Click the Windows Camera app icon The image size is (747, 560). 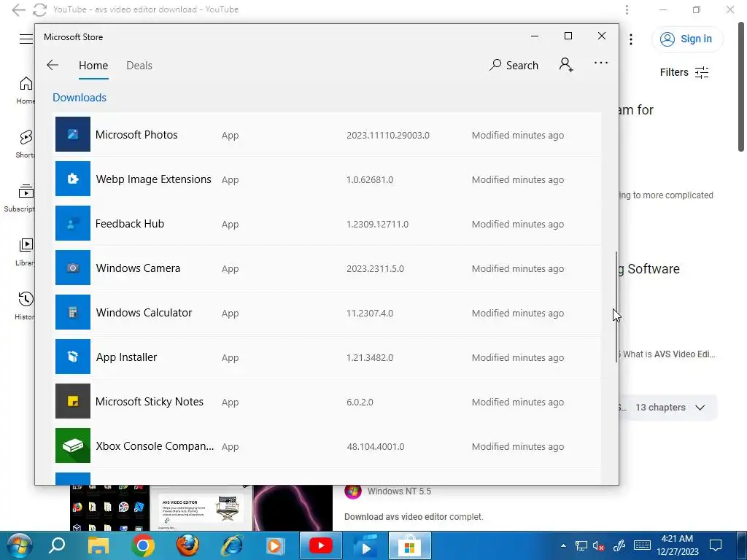point(72,268)
